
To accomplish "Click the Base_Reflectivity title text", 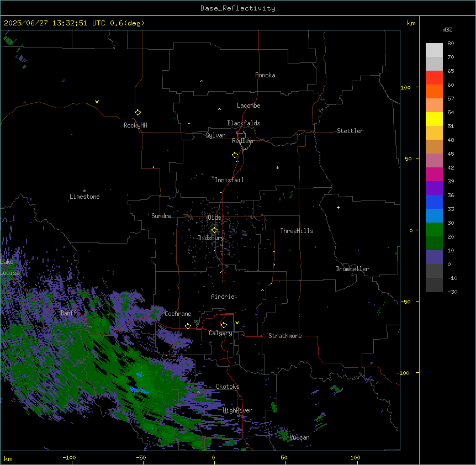I will (x=238, y=8).
